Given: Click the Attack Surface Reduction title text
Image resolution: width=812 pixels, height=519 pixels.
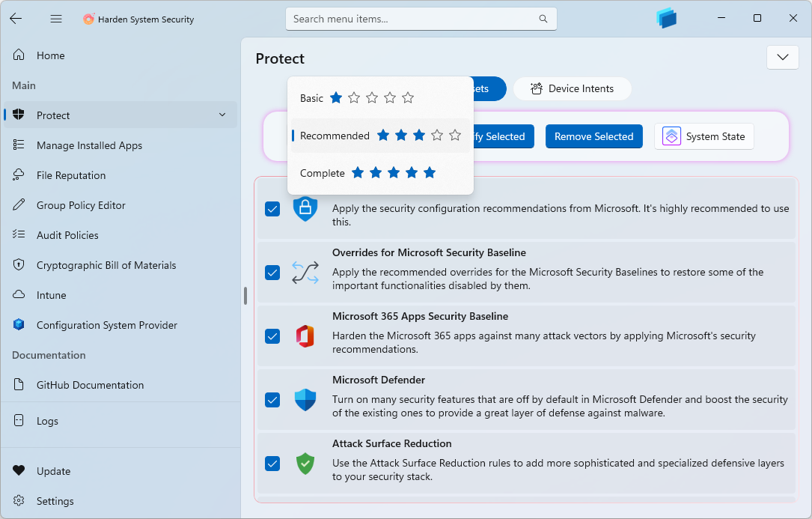Looking at the screenshot, I should (x=392, y=444).
